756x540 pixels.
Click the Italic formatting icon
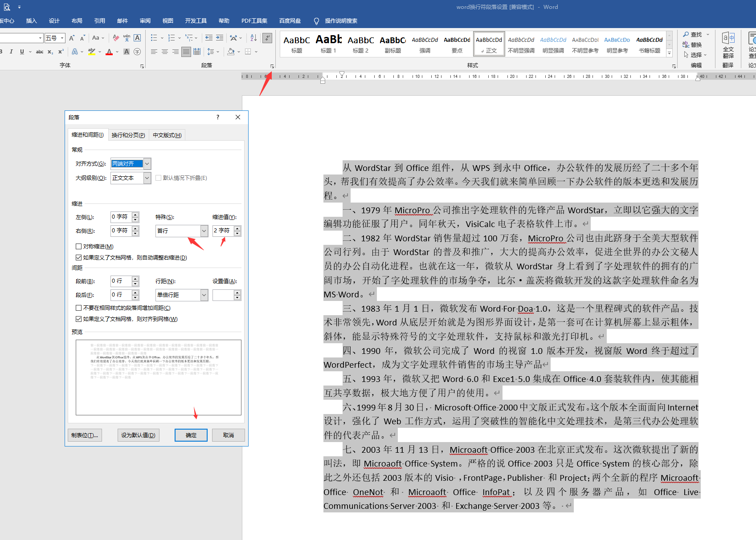coord(11,52)
